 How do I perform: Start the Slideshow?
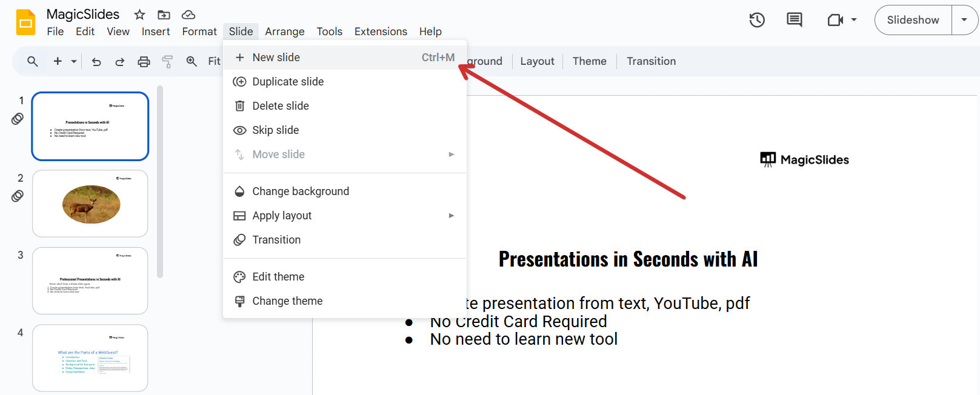point(913,20)
